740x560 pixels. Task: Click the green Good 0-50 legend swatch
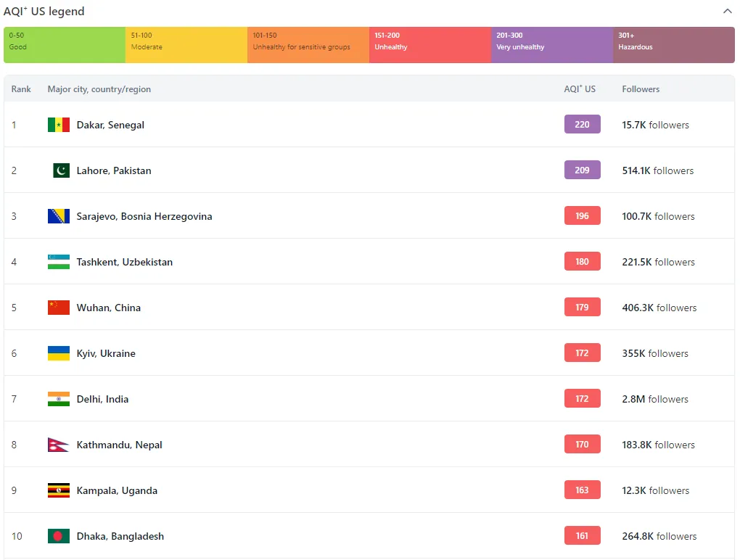(65, 45)
